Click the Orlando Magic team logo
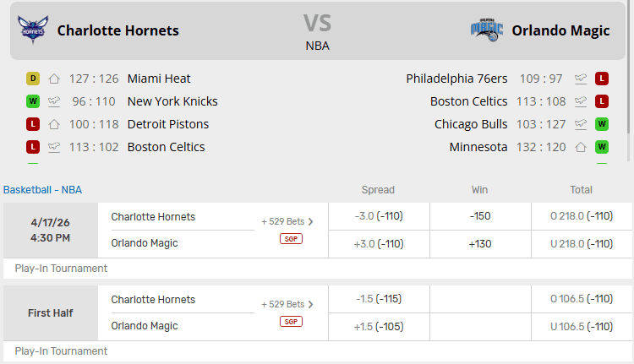Image resolution: width=634 pixels, height=364 pixels. pos(487,30)
